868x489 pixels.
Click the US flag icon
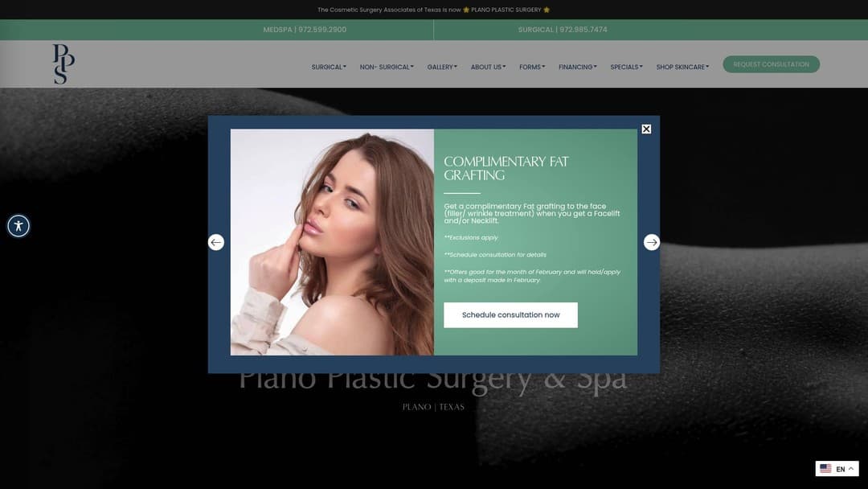coord(825,468)
